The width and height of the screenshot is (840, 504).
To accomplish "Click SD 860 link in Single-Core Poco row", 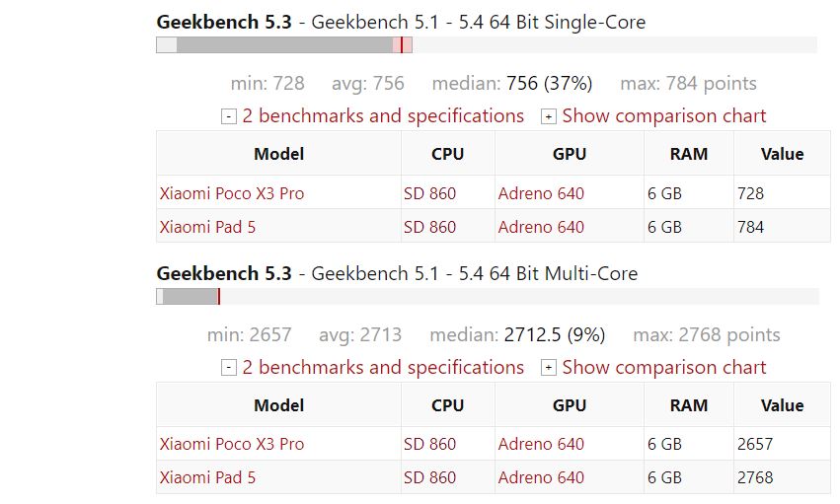I will (x=429, y=193).
